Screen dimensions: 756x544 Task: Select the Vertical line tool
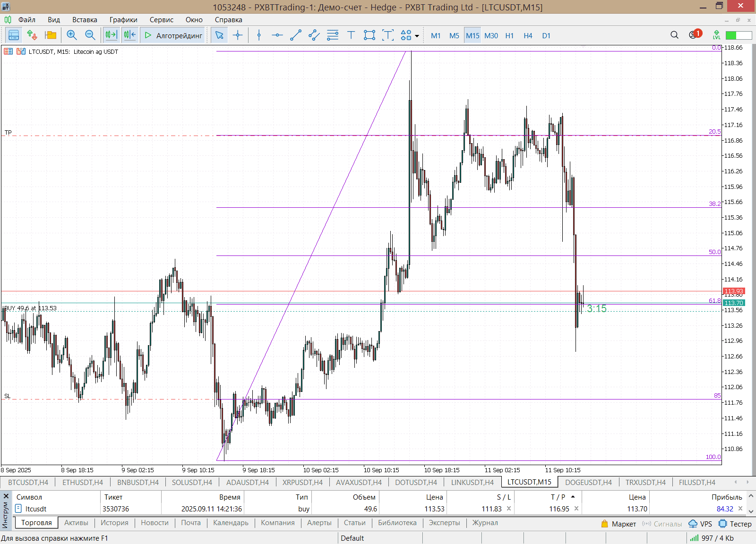pos(259,35)
